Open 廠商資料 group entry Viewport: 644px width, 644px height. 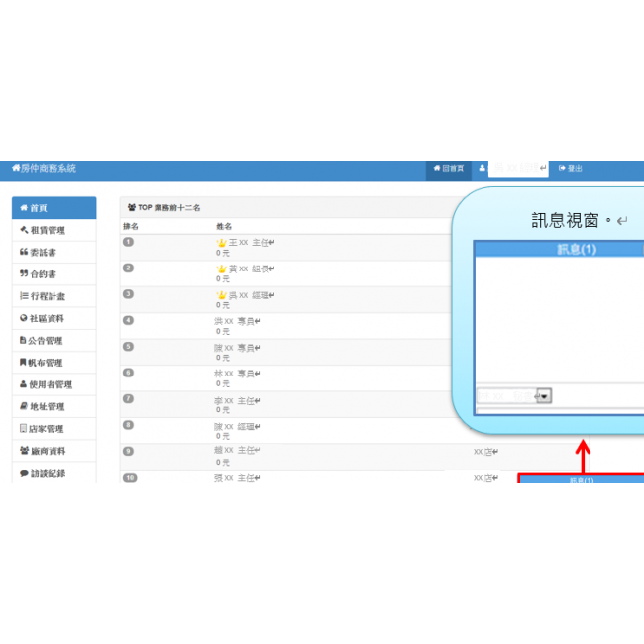54,451
